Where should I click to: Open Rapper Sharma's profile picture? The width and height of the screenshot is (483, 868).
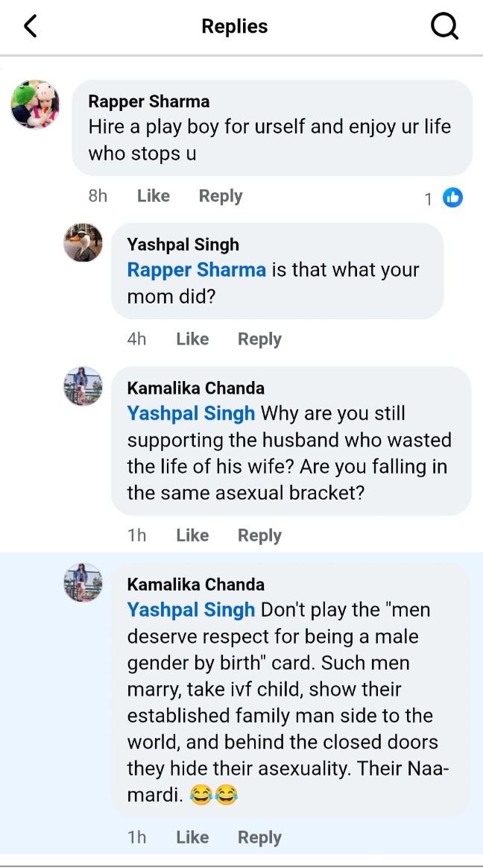(x=35, y=104)
